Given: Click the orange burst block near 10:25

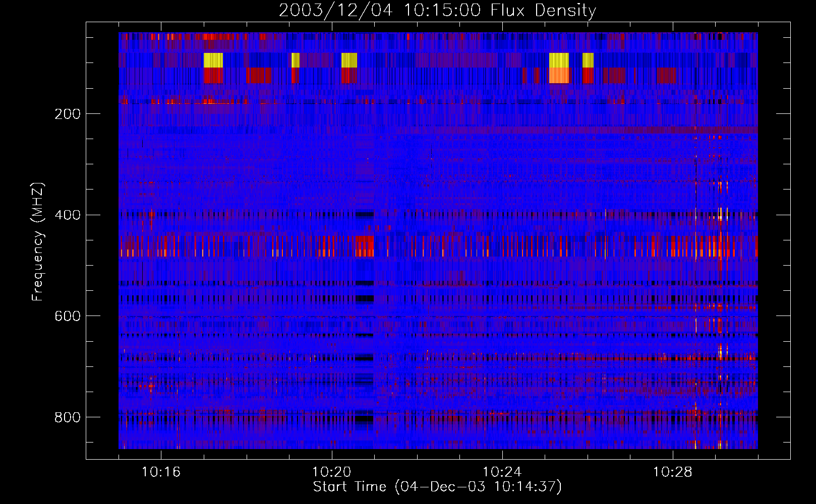Looking at the screenshot, I should [559, 76].
